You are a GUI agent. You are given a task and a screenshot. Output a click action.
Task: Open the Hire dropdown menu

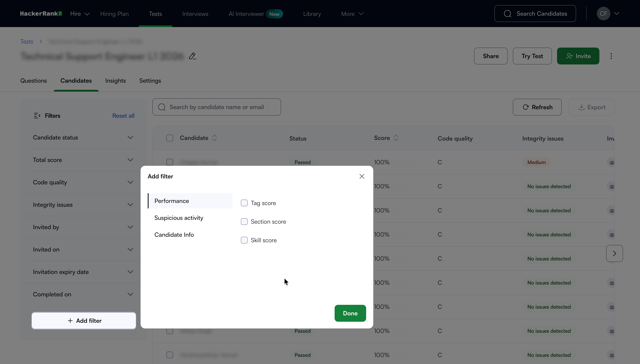pos(80,14)
